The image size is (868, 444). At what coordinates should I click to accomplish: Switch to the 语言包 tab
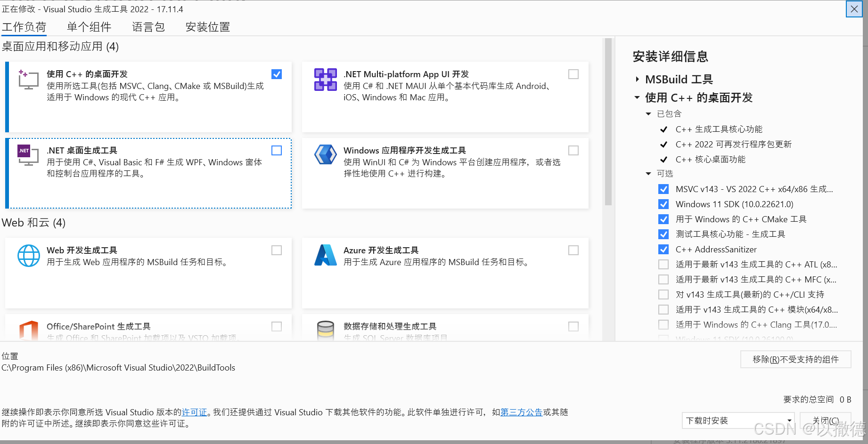click(x=148, y=27)
